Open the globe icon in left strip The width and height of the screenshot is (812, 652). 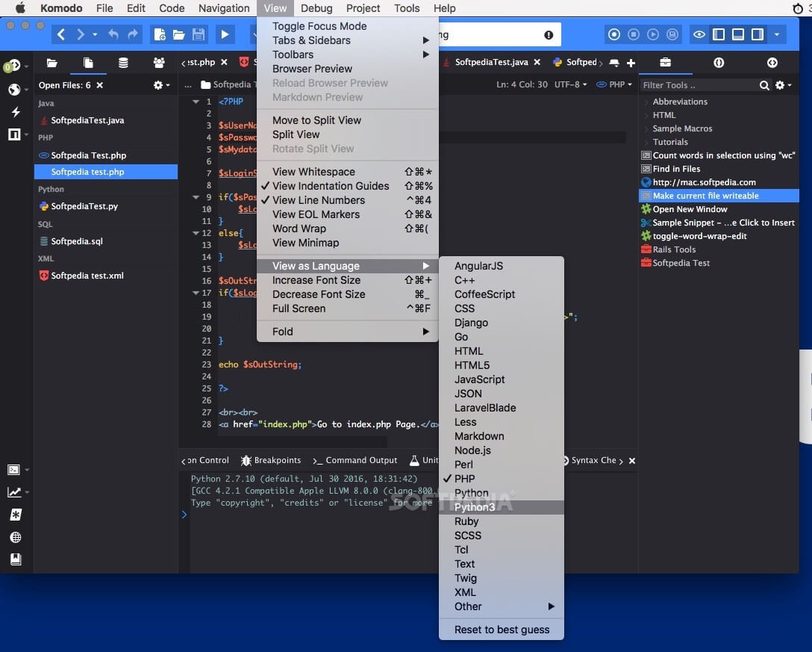[14, 89]
